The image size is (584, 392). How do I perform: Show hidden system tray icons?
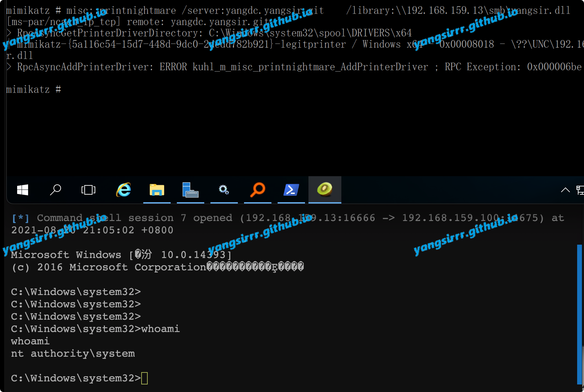tap(565, 190)
